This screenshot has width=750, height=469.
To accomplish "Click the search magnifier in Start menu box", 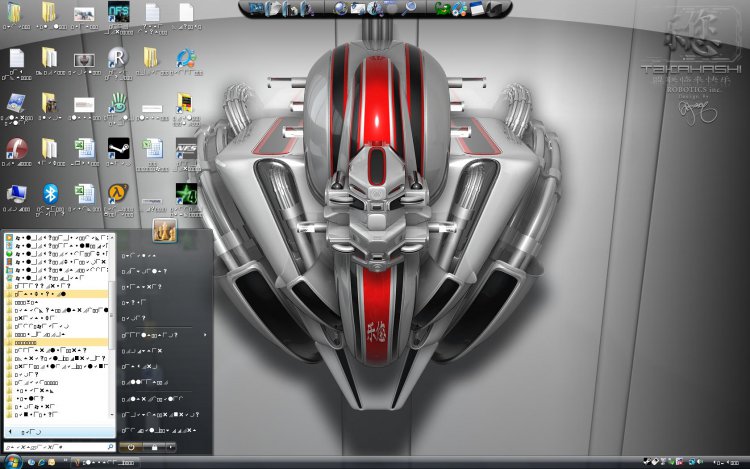I will coord(110,447).
